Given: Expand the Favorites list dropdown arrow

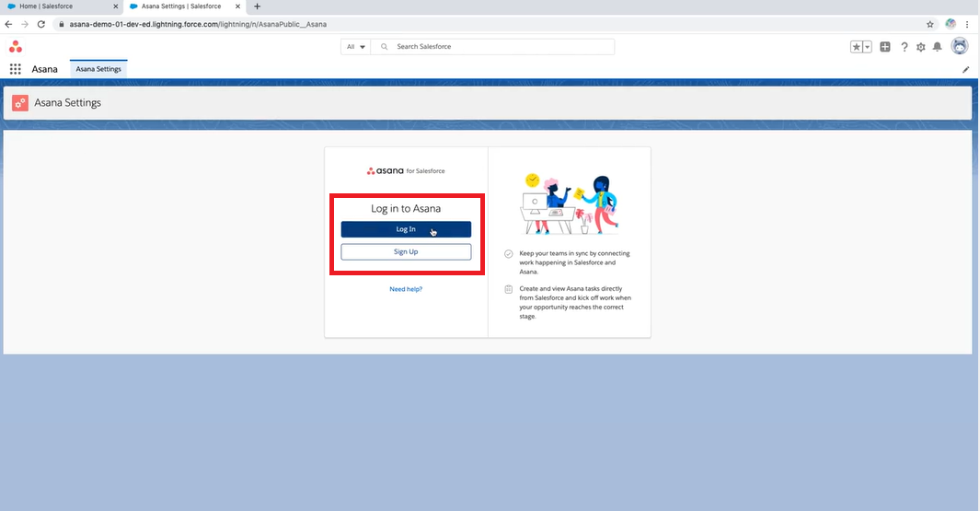Looking at the screenshot, I should tap(868, 47).
